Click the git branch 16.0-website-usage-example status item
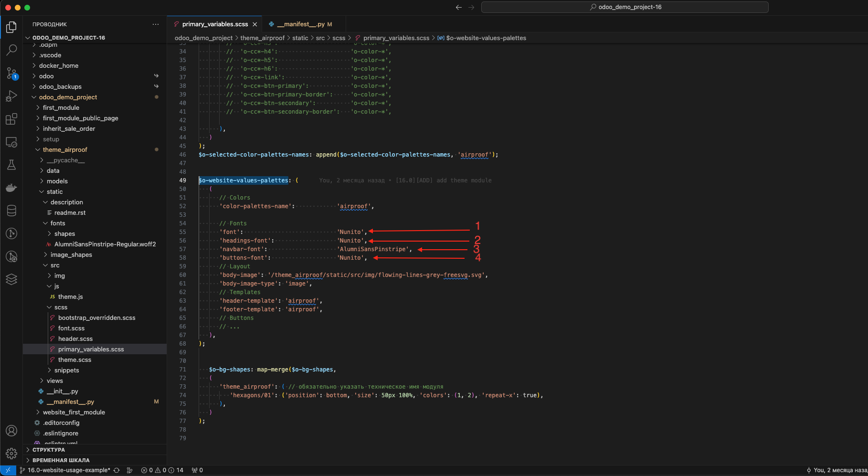This screenshot has width=868, height=476. [x=64, y=470]
